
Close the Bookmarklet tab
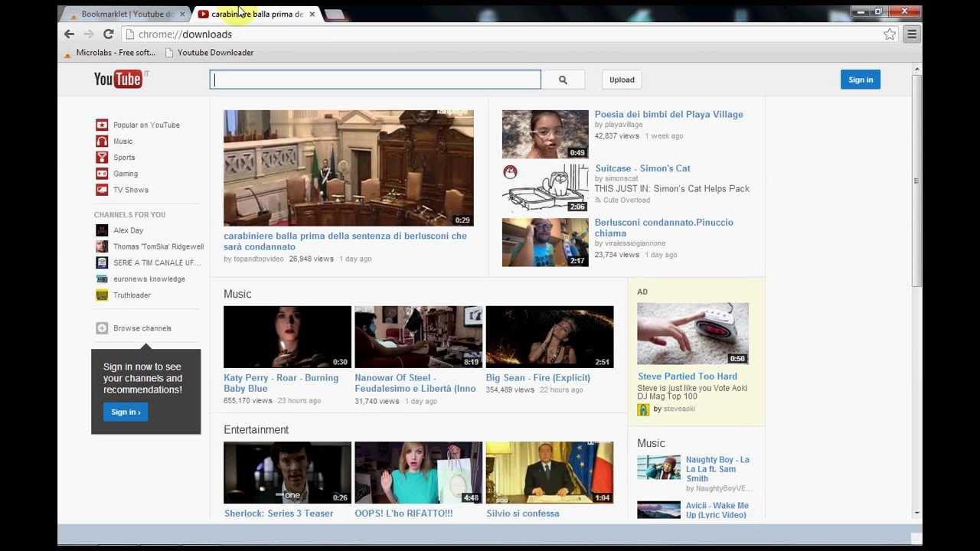click(182, 14)
